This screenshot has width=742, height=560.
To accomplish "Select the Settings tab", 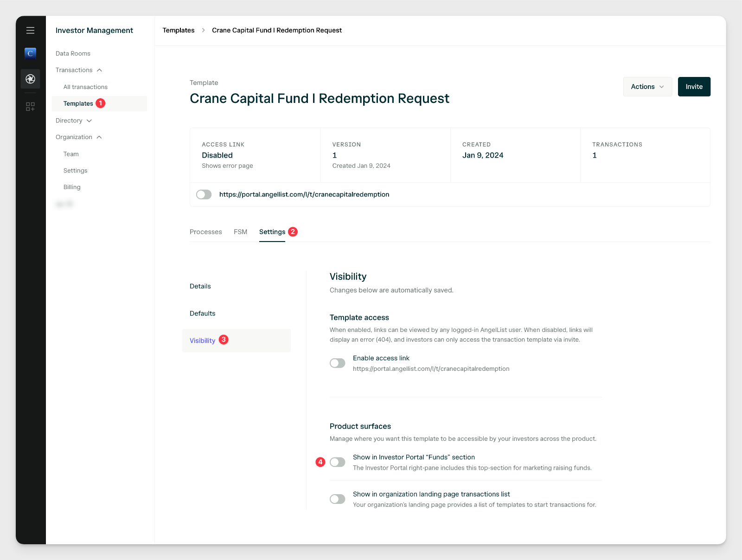I will [272, 232].
